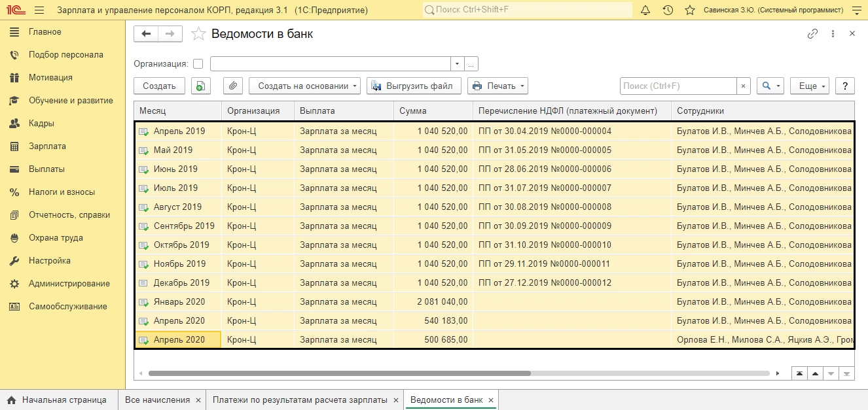Expand the magnifier search options dropdown
The height and width of the screenshot is (410, 868).
[x=770, y=86]
